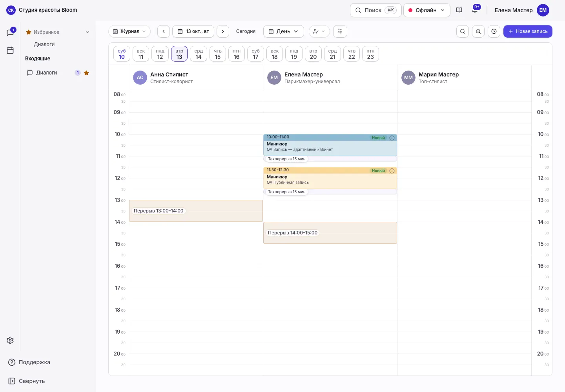Screen dimensions: 565x392
Task: Open the chat messages sidebar icon
Action: point(10,33)
